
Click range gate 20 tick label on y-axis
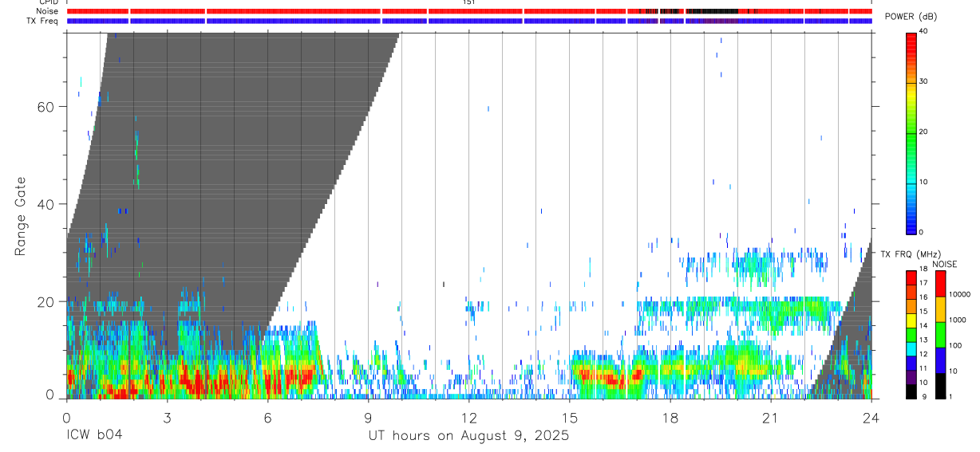(x=45, y=301)
